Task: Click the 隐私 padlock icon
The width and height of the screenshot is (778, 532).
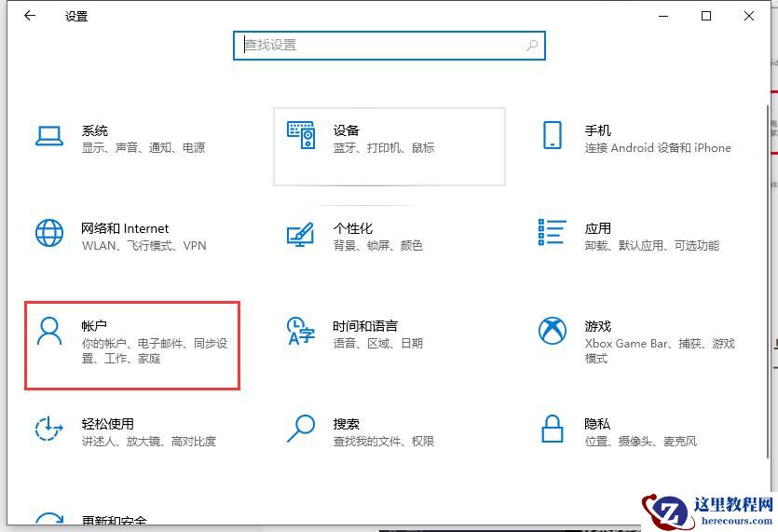Action: pyautogui.click(x=553, y=429)
